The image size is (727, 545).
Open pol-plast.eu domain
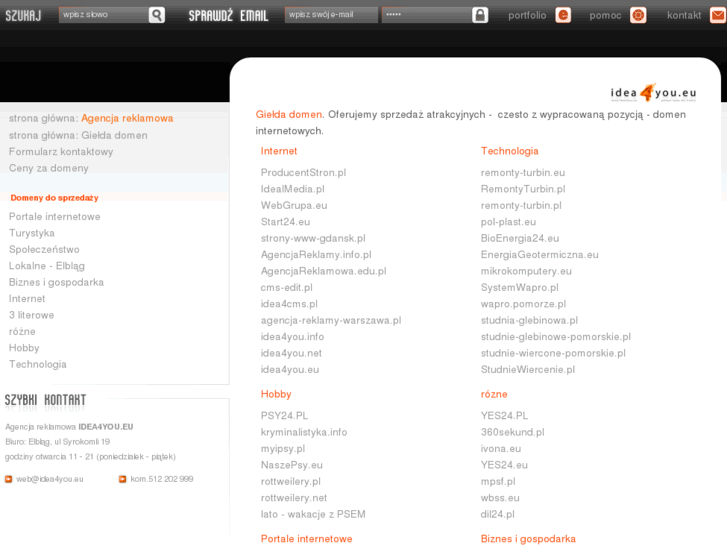(508, 222)
